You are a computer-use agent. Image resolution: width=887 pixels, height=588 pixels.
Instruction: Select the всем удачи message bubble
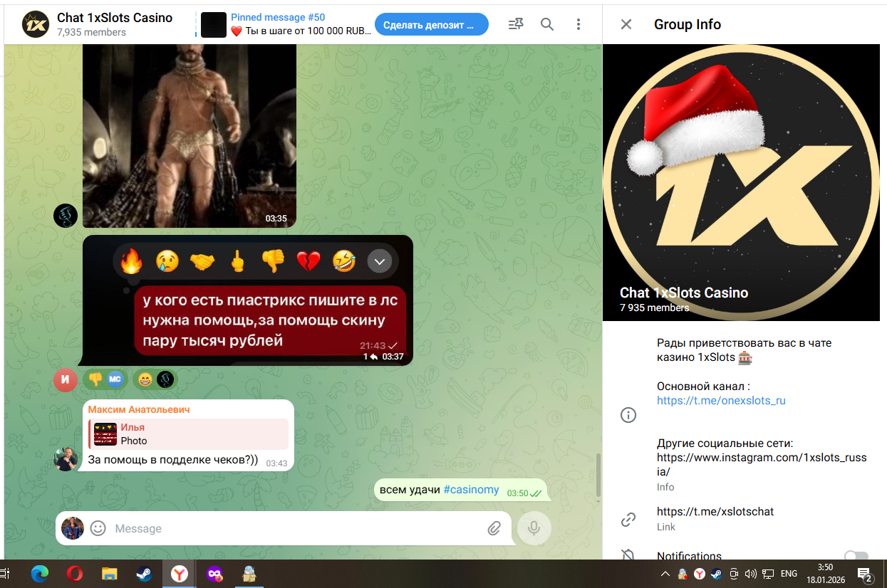tap(462, 490)
